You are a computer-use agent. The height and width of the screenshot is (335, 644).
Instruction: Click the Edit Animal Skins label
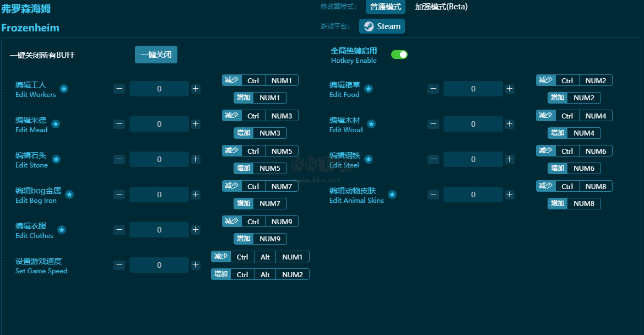coord(356,201)
